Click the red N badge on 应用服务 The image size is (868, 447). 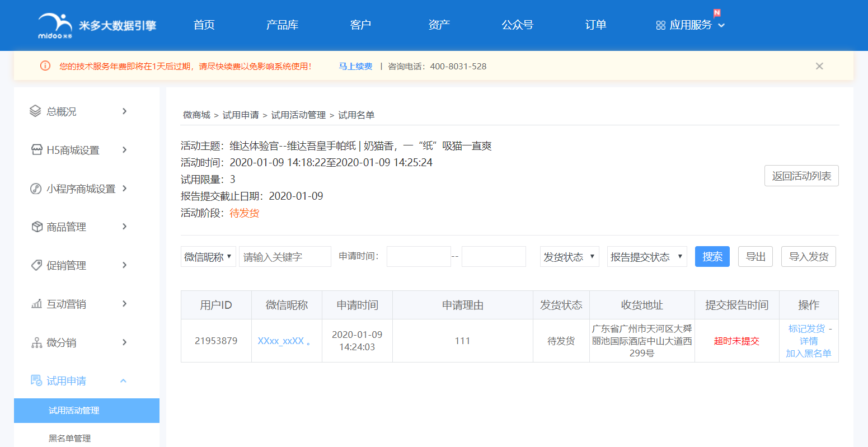pyautogui.click(x=717, y=13)
